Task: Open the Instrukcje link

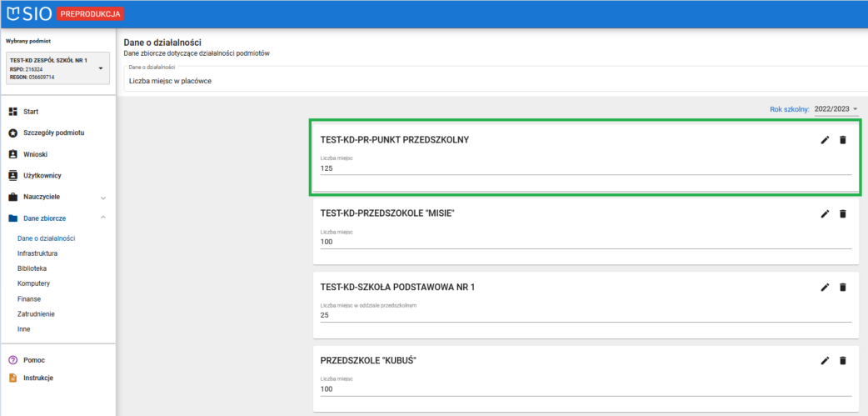Action: coord(38,378)
